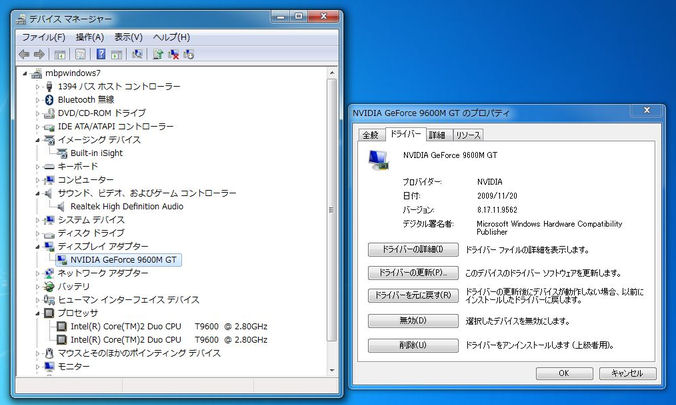Expand the システム デバイス node
Viewport: 676px width, 405px height.
coord(38,220)
